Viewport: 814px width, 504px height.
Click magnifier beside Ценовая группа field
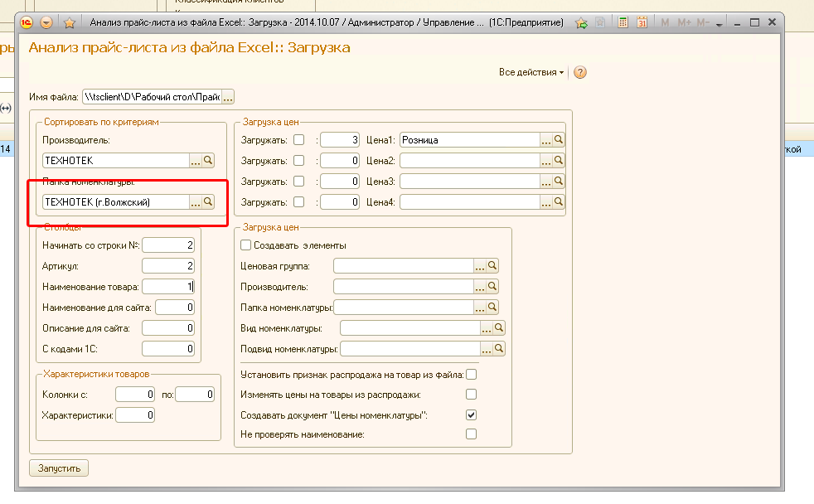pos(492,266)
